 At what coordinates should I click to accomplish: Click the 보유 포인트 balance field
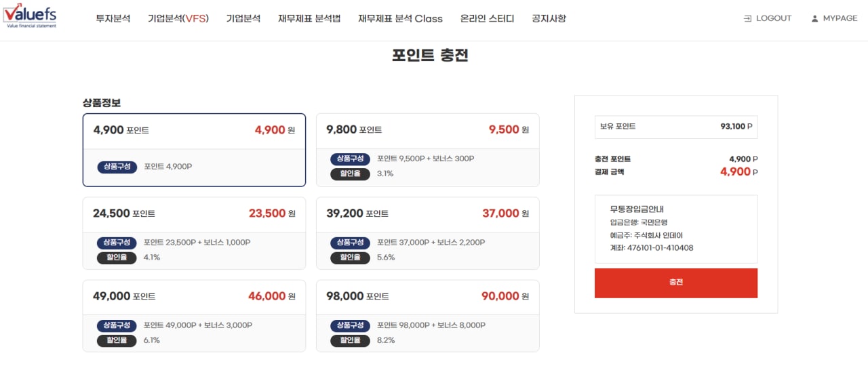[x=675, y=127]
